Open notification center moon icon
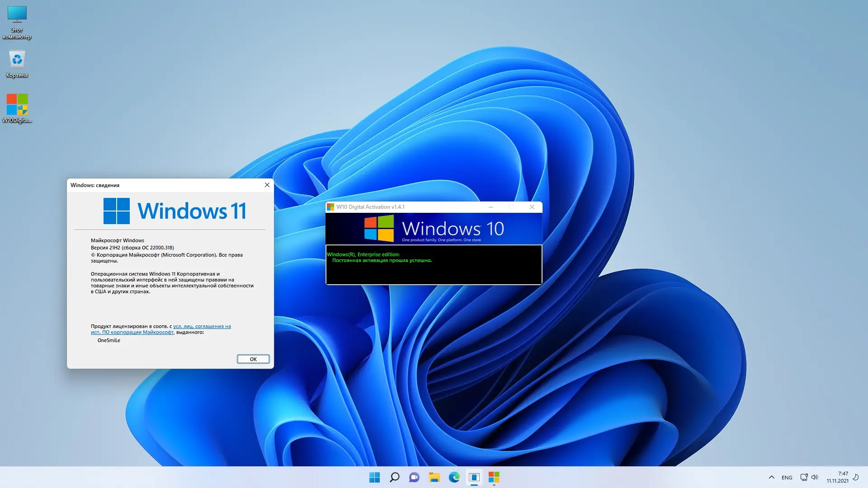868x488 pixels. click(856, 477)
